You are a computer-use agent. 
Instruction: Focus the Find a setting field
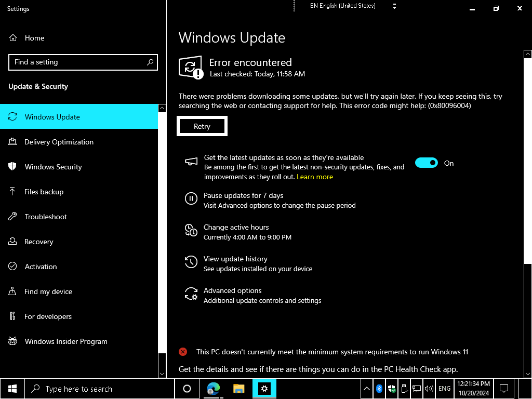[x=83, y=62]
